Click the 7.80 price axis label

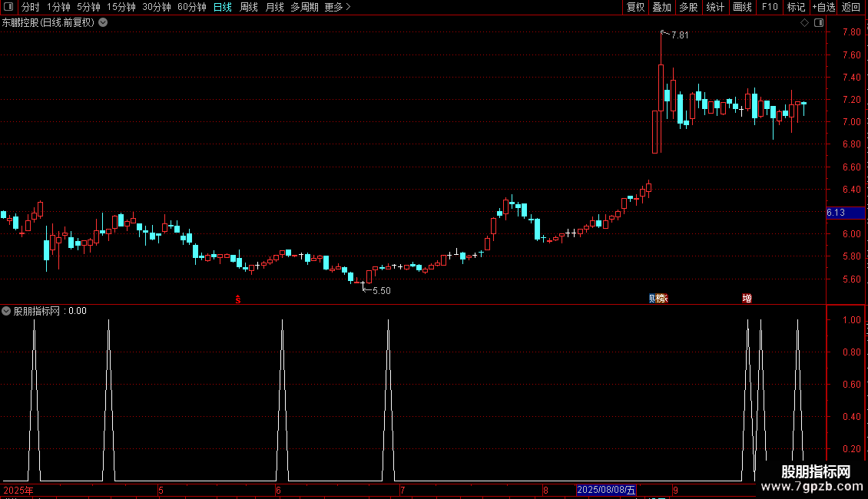(851, 33)
